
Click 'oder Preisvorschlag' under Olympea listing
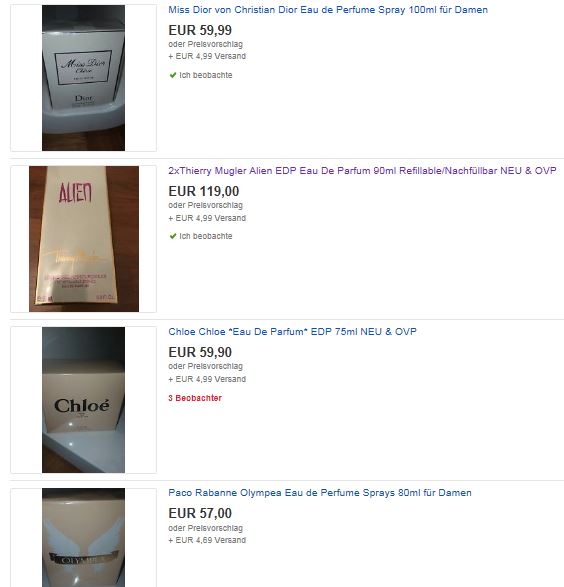[x=205, y=528]
